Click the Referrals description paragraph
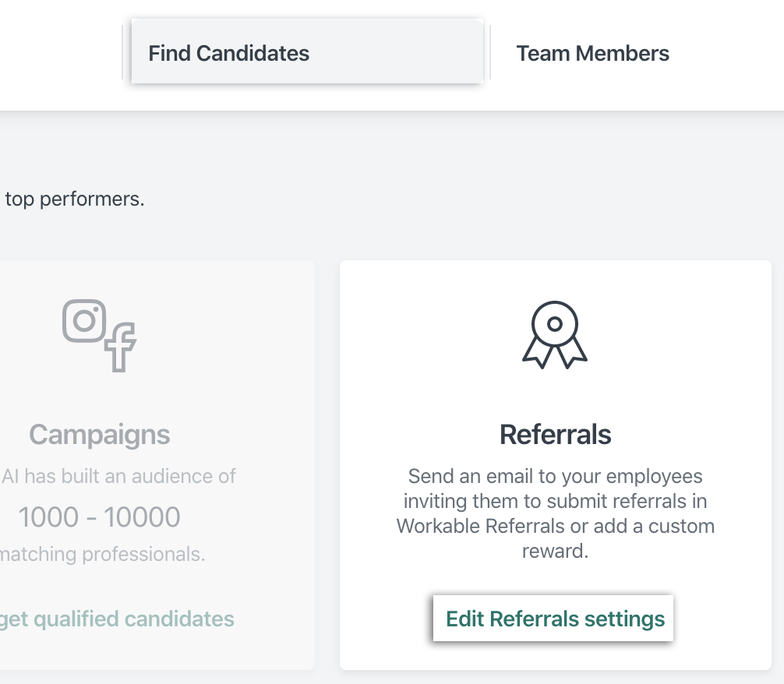784x684 pixels. [555, 513]
